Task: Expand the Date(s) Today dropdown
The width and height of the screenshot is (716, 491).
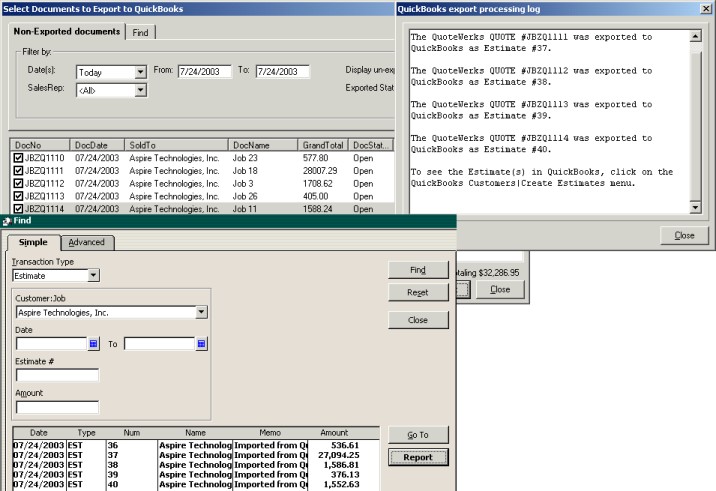Action: pyautogui.click(x=140, y=72)
